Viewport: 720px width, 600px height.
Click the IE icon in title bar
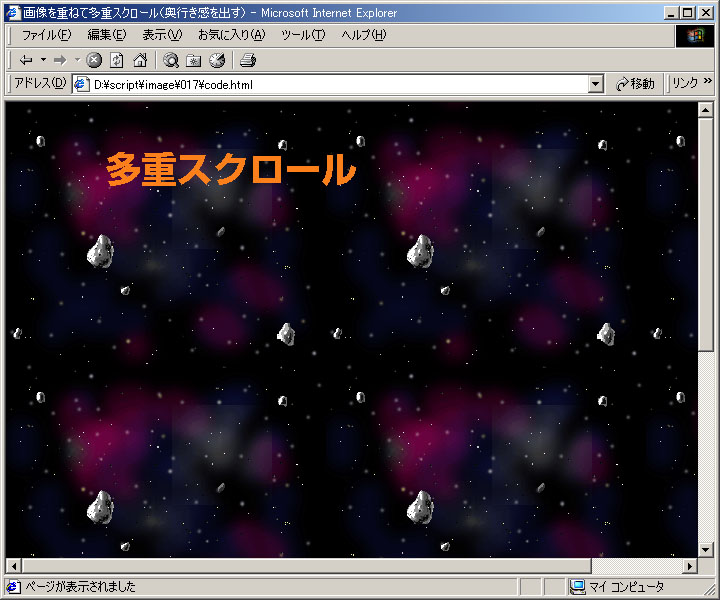click(x=14, y=12)
